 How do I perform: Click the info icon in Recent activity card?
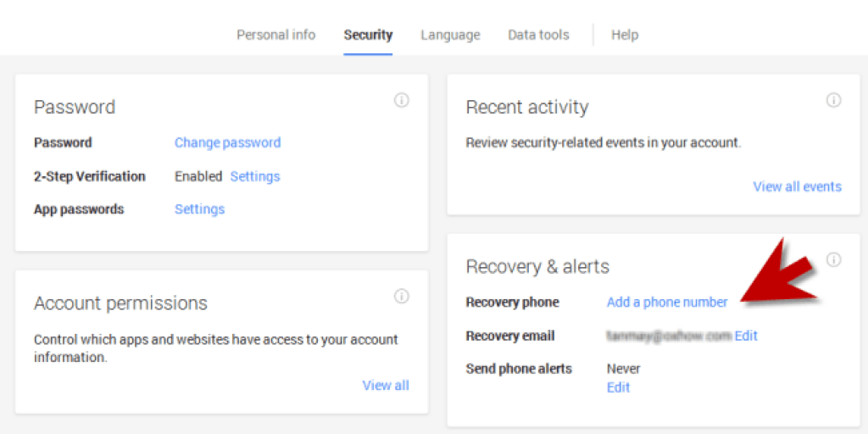coord(833,100)
